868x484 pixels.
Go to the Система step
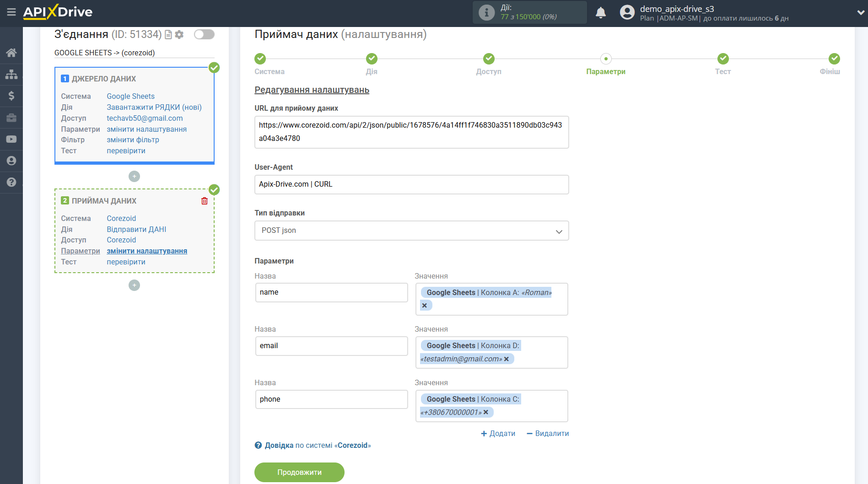260,59
